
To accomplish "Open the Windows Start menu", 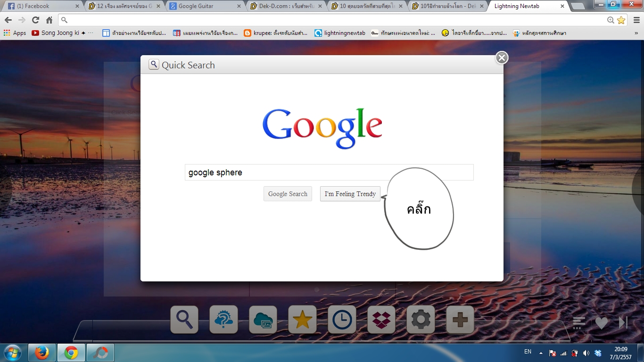I will click(x=12, y=353).
